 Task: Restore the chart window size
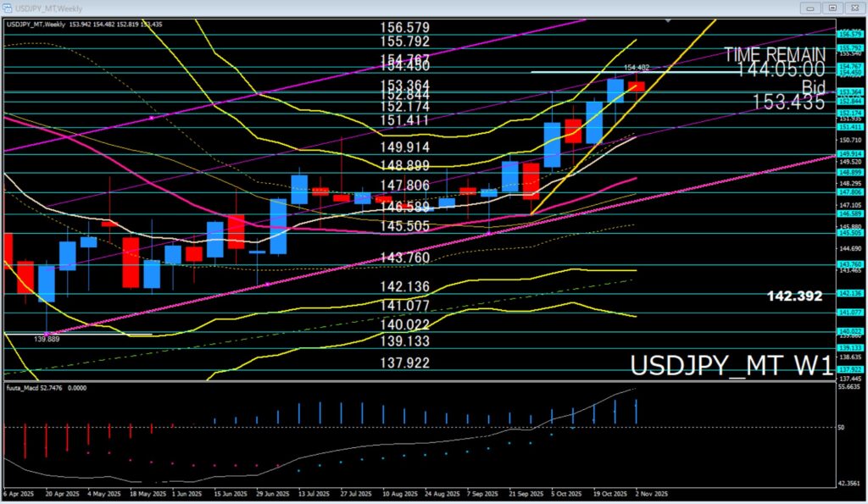(832, 8)
